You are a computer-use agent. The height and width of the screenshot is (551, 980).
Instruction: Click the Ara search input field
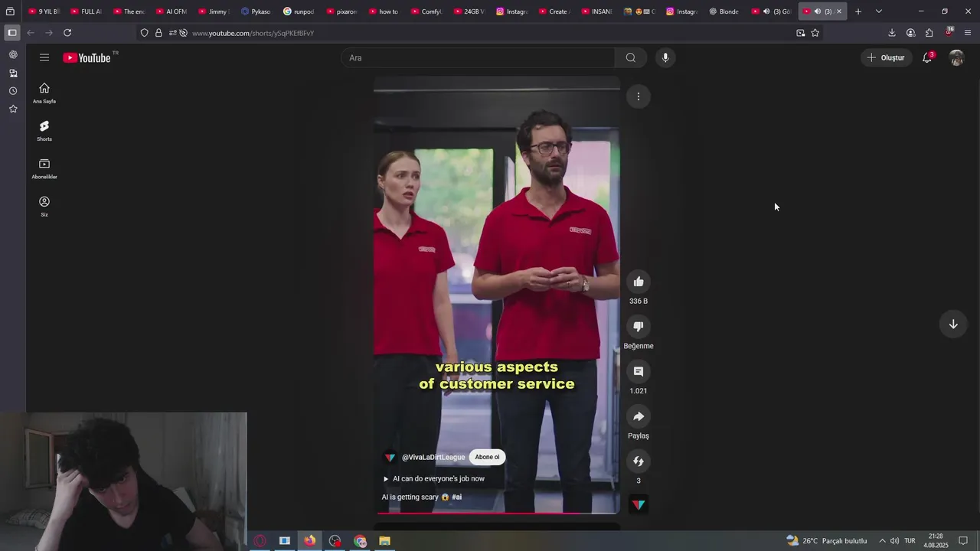pyautogui.click(x=478, y=57)
